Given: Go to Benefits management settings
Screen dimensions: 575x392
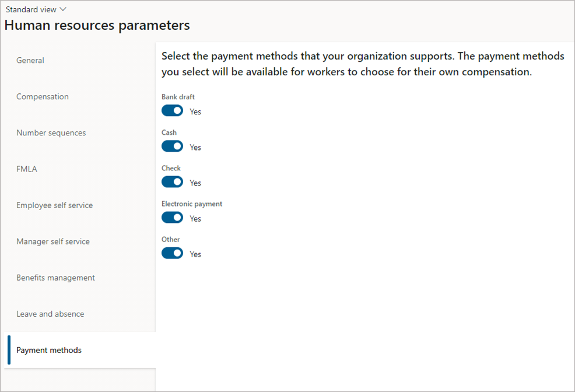Looking at the screenshot, I should click(x=55, y=277).
